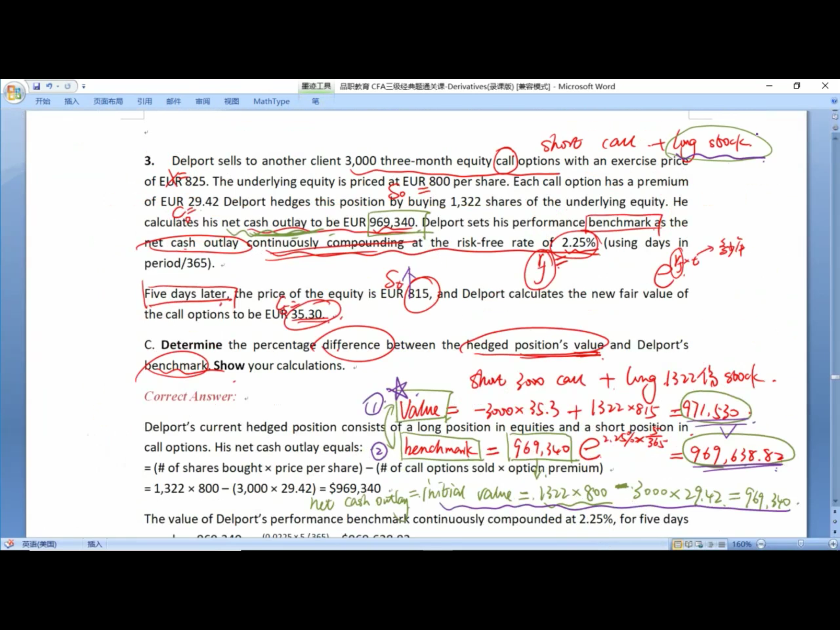Switch to Web Layout view
Image resolution: width=840 pixels, height=630 pixels.
point(700,544)
